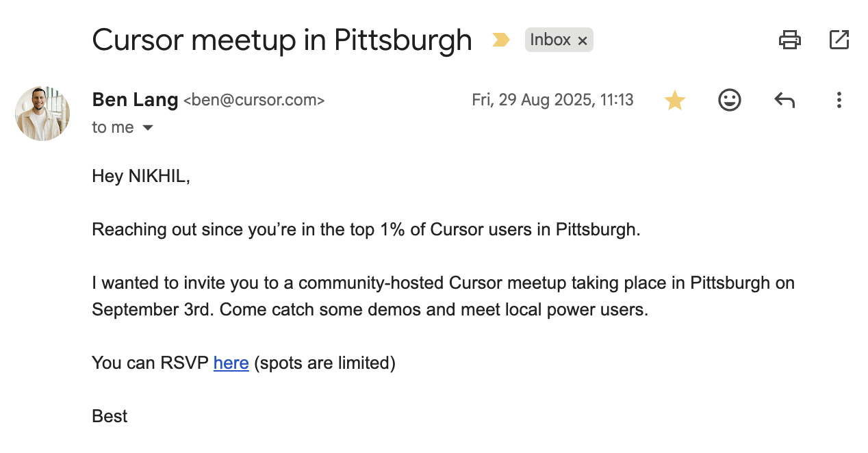
Task: Click the Inbox label chip
Action: click(x=550, y=40)
